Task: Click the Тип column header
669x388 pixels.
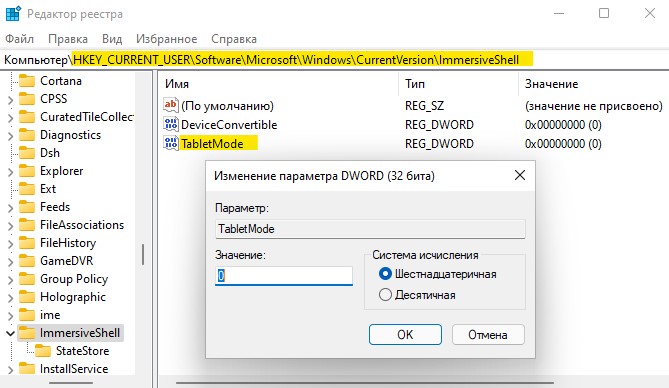Action: (459, 84)
